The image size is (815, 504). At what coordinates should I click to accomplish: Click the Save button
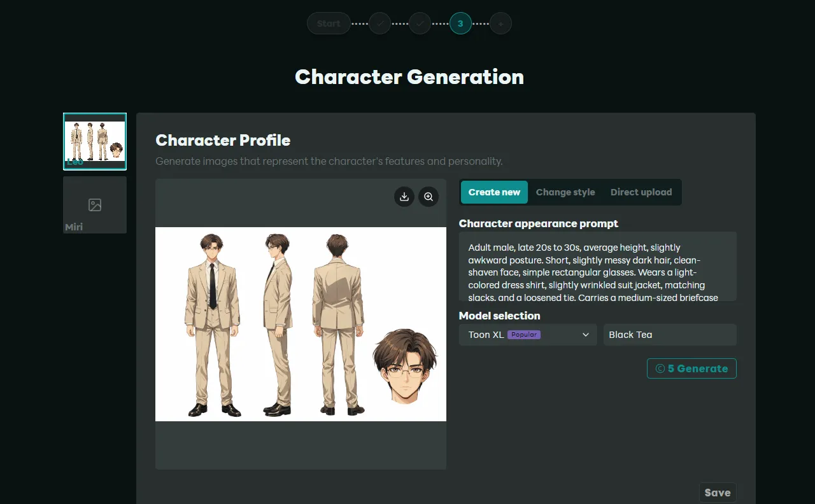click(x=717, y=493)
